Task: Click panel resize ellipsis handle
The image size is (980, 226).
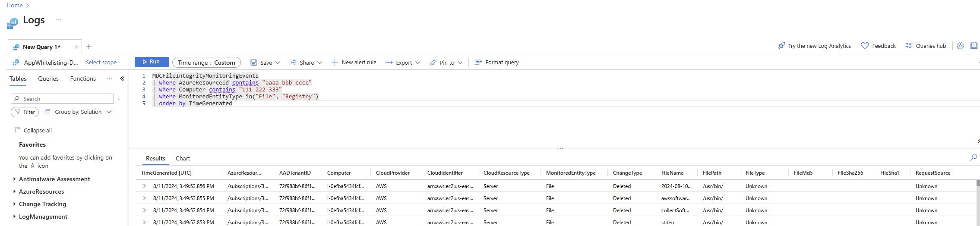Action: pos(560,148)
